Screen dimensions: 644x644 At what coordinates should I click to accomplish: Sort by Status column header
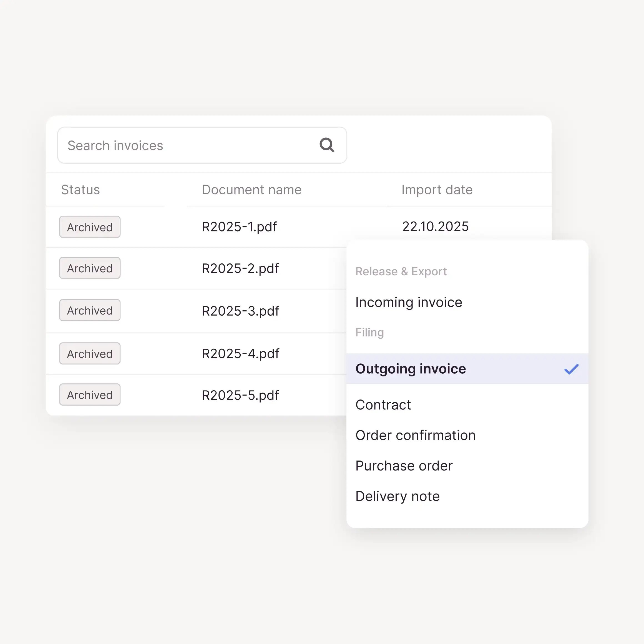[80, 190]
